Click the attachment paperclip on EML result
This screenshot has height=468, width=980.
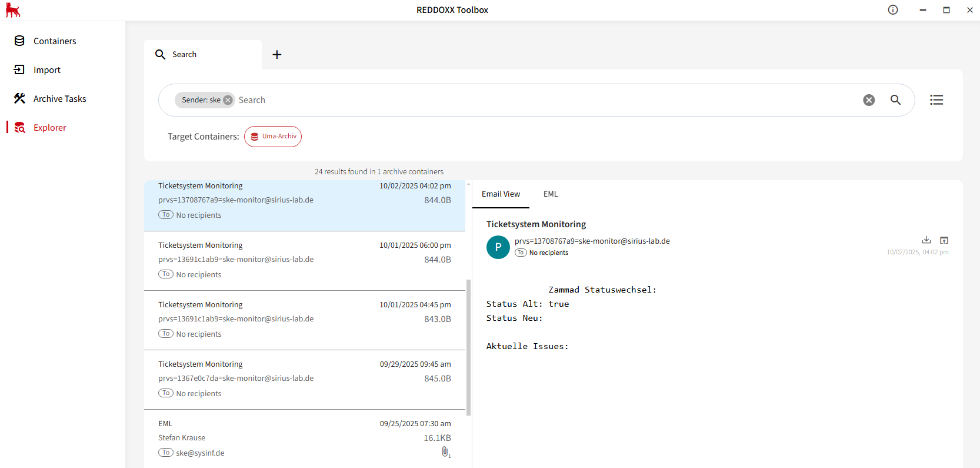tap(445, 452)
